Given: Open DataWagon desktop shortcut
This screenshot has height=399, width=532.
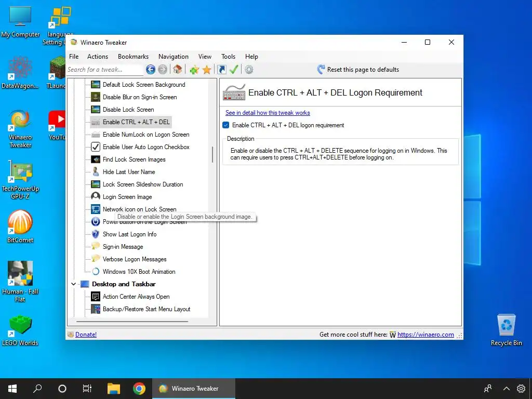Looking at the screenshot, I should (20, 73).
